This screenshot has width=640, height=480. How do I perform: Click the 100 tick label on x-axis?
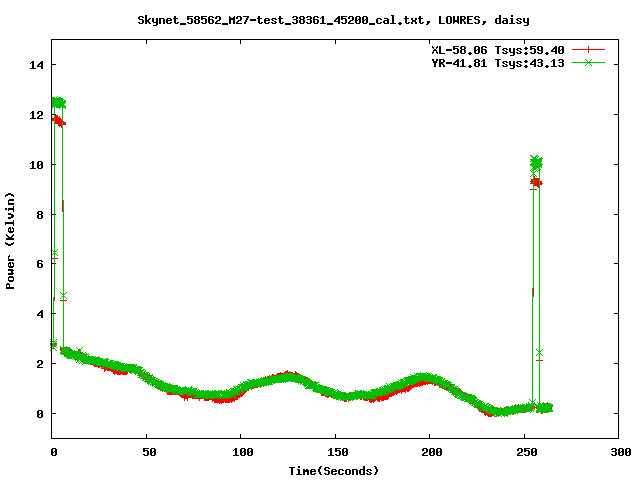coord(241,453)
